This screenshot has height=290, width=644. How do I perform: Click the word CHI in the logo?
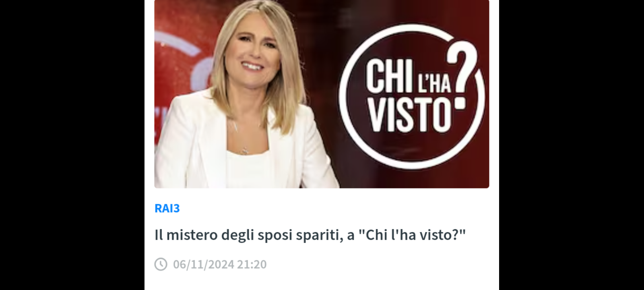(385, 77)
